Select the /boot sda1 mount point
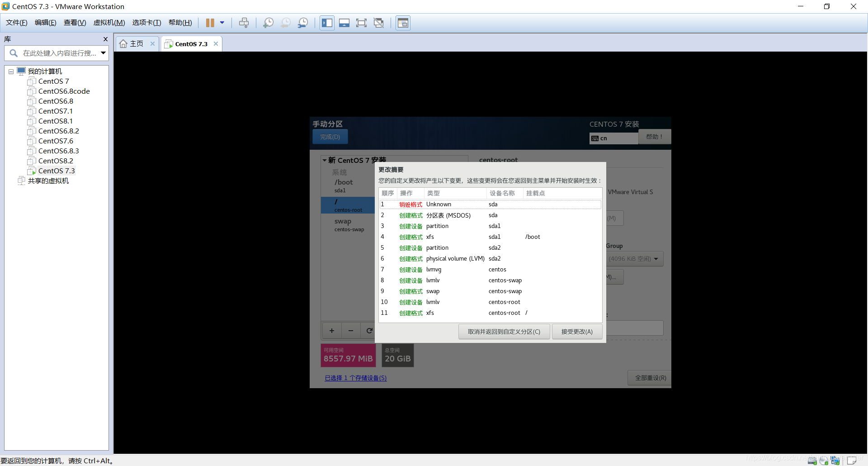 click(348, 185)
